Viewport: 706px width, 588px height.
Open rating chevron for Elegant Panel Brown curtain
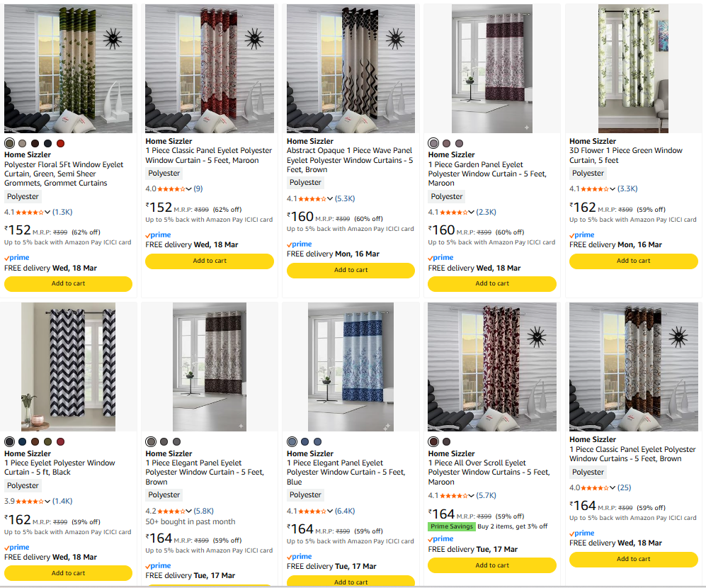[x=188, y=511]
